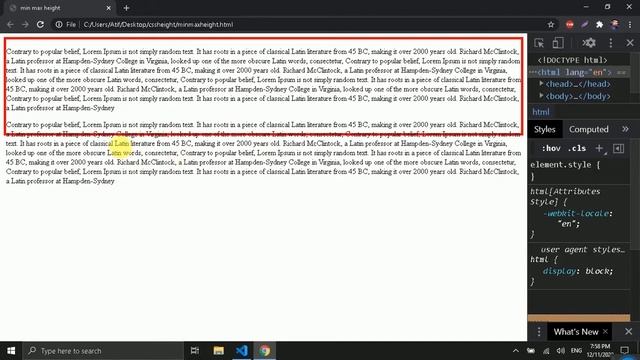Open volume control in system tray

(x=561, y=351)
